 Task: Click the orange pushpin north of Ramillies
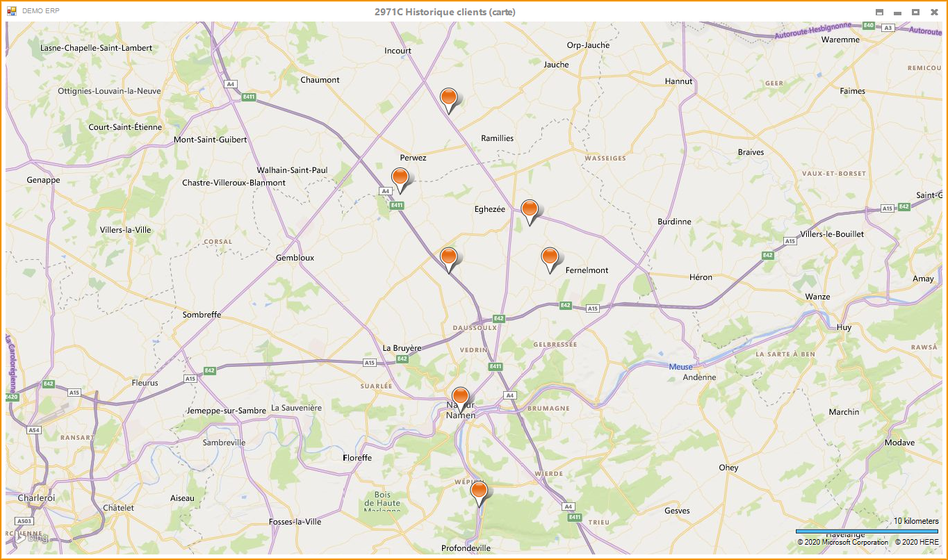click(x=449, y=98)
